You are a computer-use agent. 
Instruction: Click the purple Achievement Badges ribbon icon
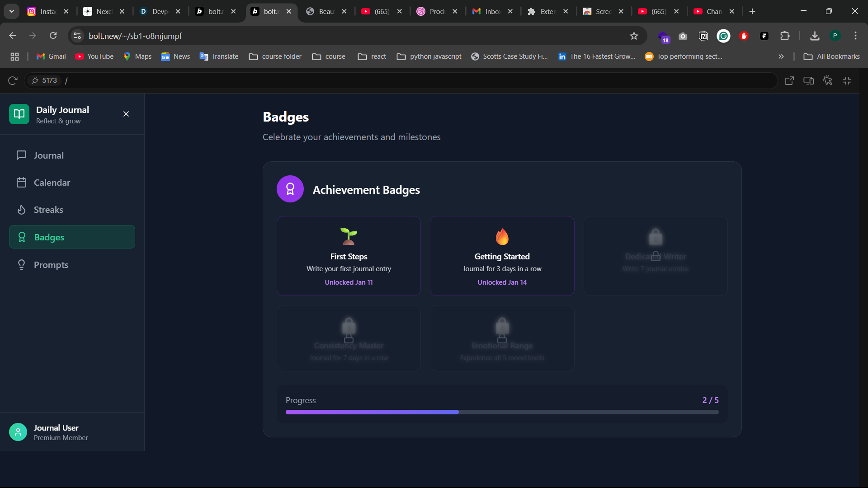click(x=290, y=189)
